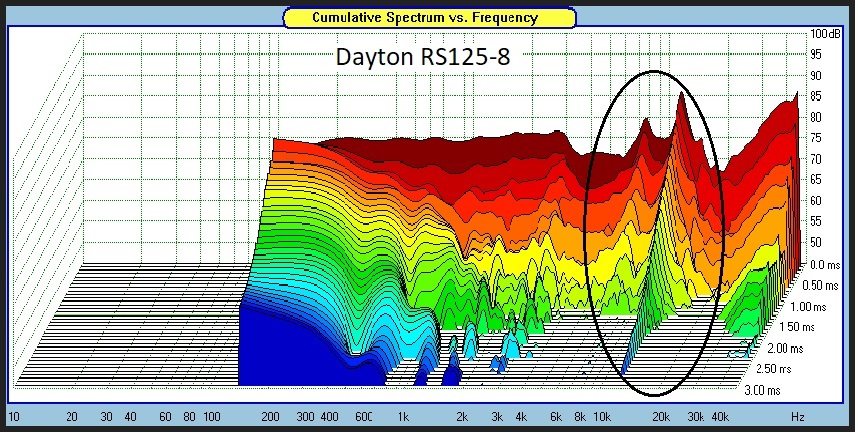The image size is (858, 435).
Task: Click the 0.0 ms time label
Action: tap(825, 265)
